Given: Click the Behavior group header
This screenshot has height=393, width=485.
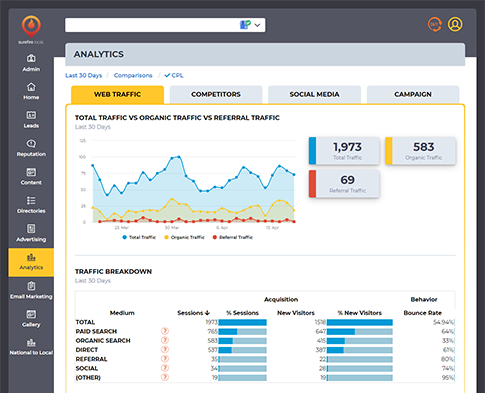Looking at the screenshot, I should click(x=424, y=299).
